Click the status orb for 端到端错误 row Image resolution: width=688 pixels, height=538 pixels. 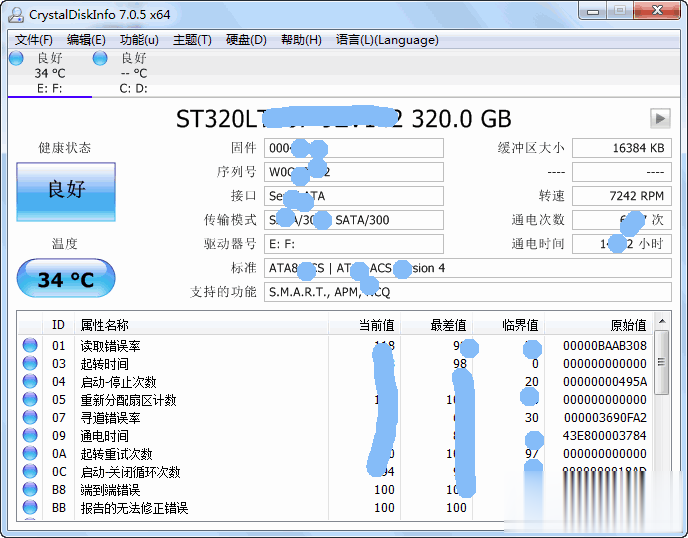[x=30, y=489]
